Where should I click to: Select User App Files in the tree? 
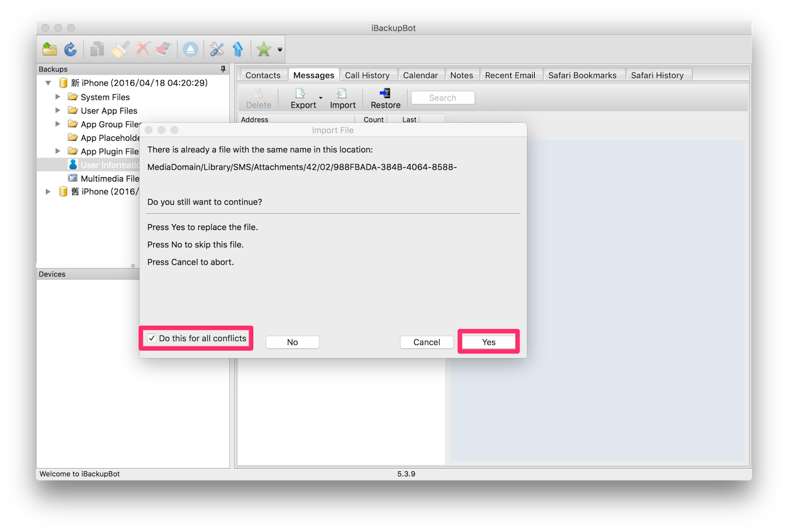coord(109,111)
